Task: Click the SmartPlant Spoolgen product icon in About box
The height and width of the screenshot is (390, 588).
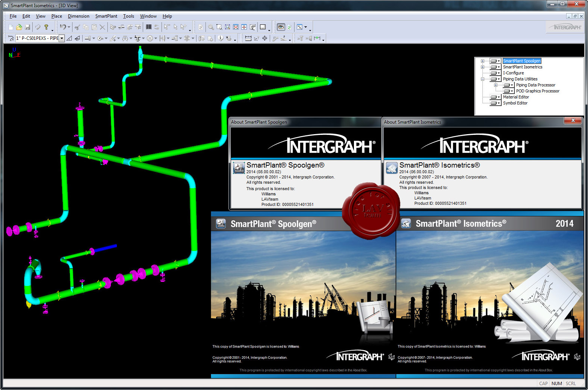Action: point(239,168)
